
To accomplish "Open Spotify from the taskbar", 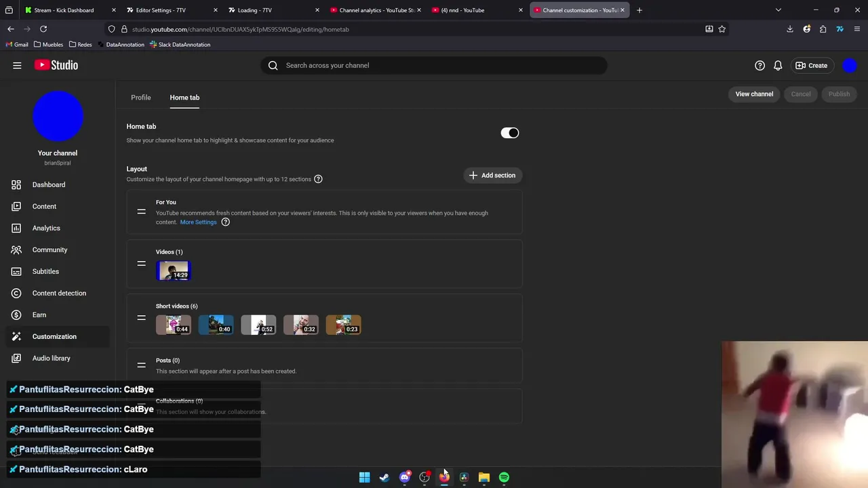I will (x=504, y=477).
